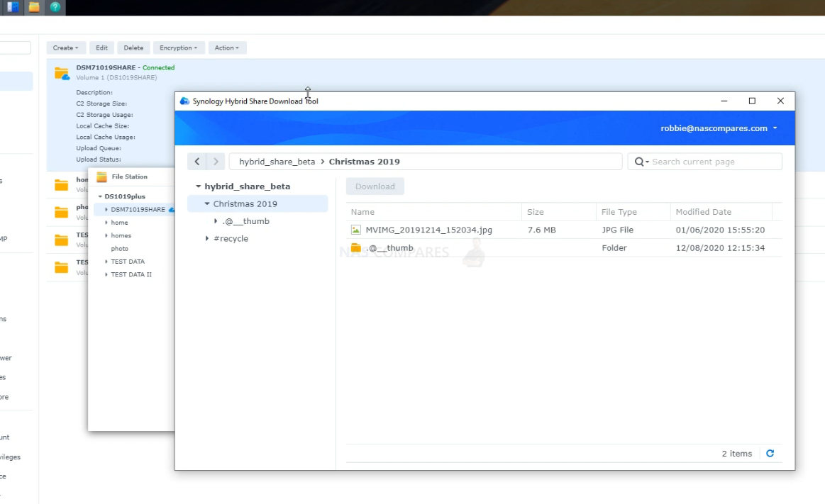Viewport: 825px width, 504px height.
Task: Collapse the Christmas 2019 tree arrow
Action: coord(206,203)
